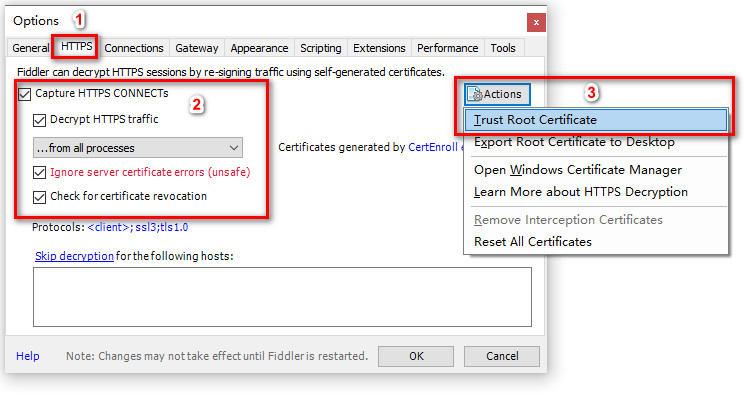Toggle Ignore server certificate errors checkbox

click(x=39, y=172)
